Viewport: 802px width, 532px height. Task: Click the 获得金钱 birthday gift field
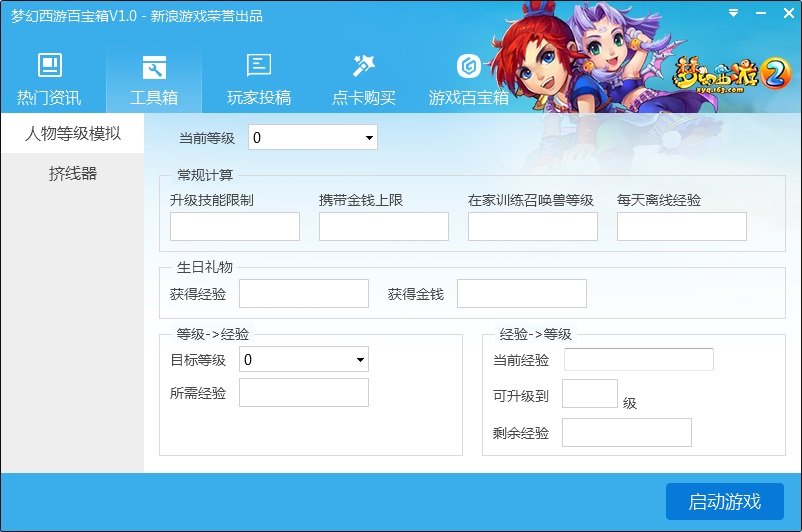pos(522,294)
